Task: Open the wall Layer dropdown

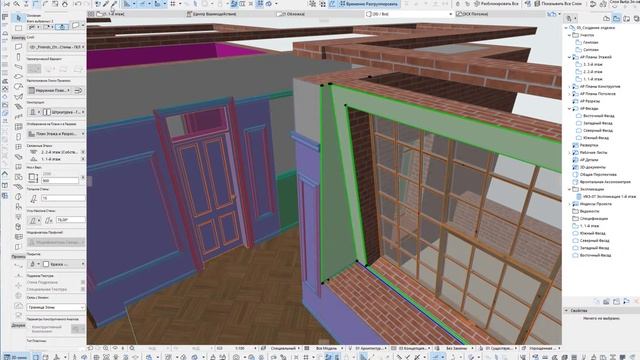Action: coord(56,47)
